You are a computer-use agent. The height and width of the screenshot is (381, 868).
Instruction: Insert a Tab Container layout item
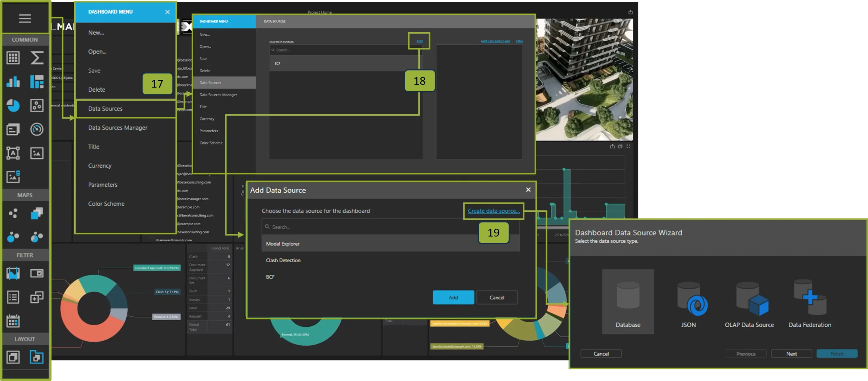pyautogui.click(x=37, y=357)
